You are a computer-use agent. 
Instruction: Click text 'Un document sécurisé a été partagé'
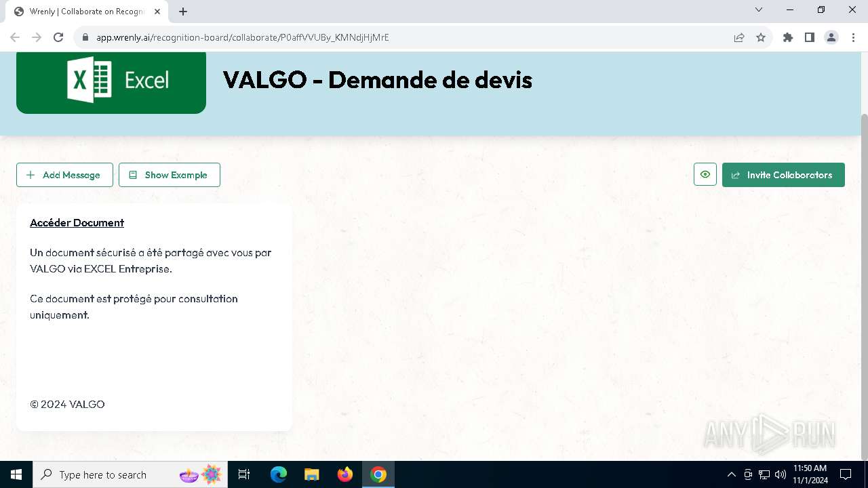click(117, 252)
